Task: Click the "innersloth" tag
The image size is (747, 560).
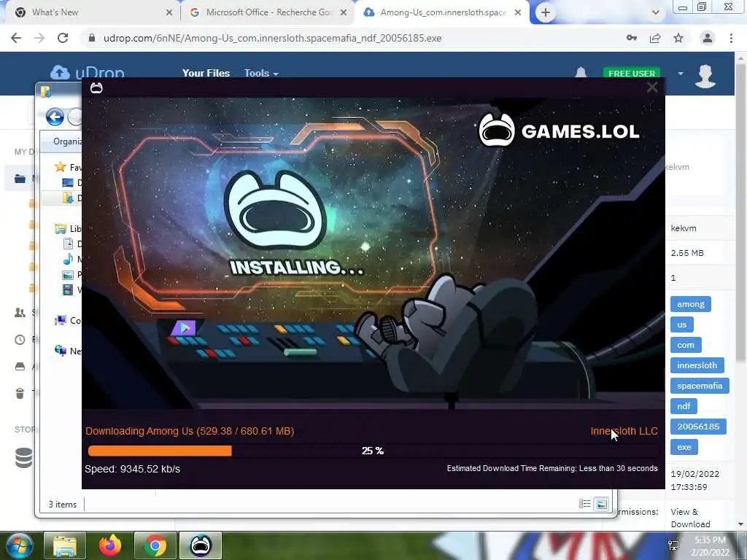Action: pyautogui.click(x=697, y=365)
